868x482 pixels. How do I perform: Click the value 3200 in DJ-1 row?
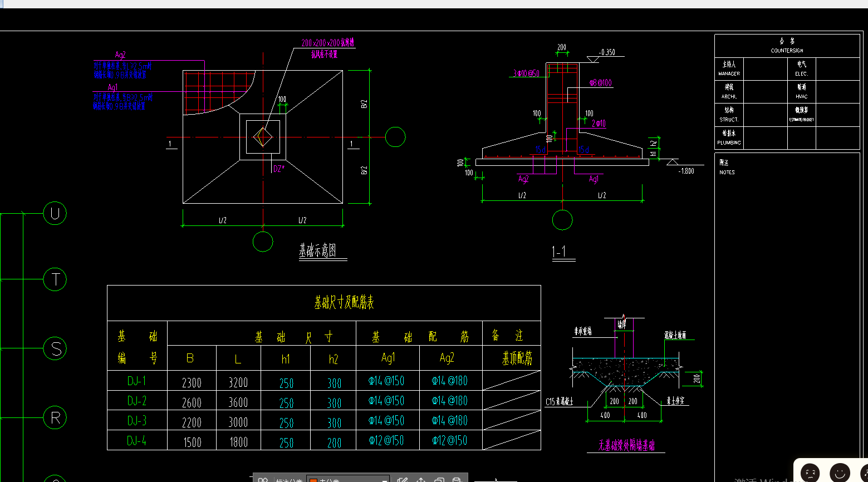tap(238, 383)
